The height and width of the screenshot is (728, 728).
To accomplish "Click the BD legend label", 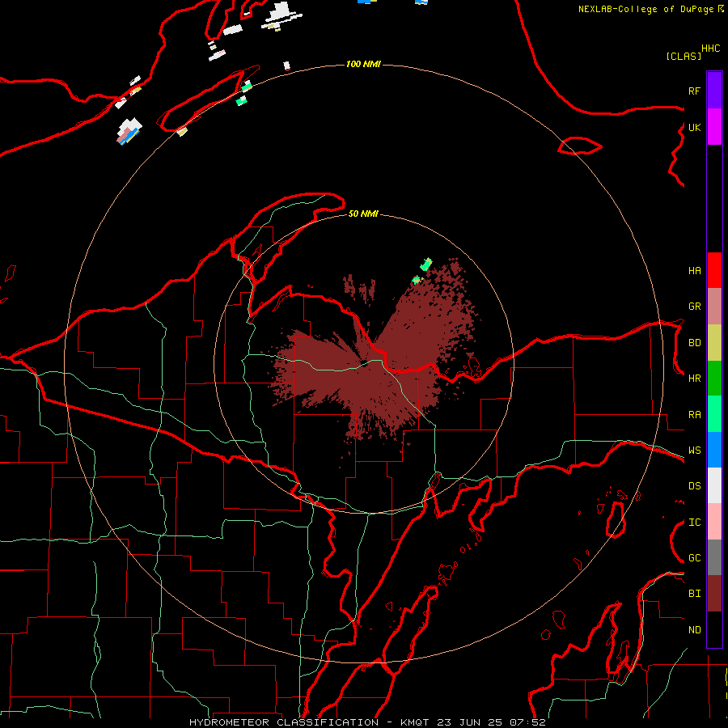I will [694, 343].
